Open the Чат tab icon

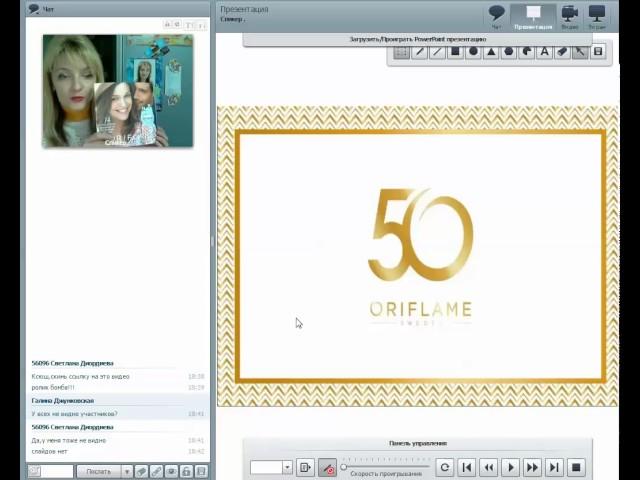point(496,17)
